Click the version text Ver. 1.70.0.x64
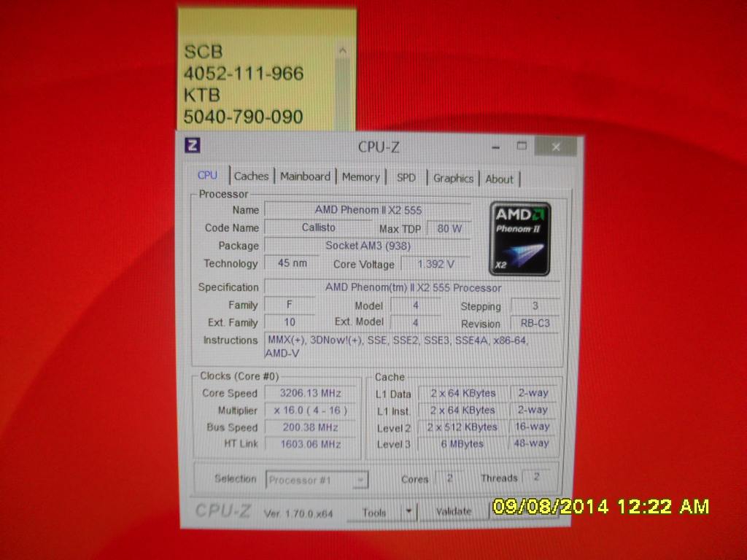 click(x=298, y=514)
